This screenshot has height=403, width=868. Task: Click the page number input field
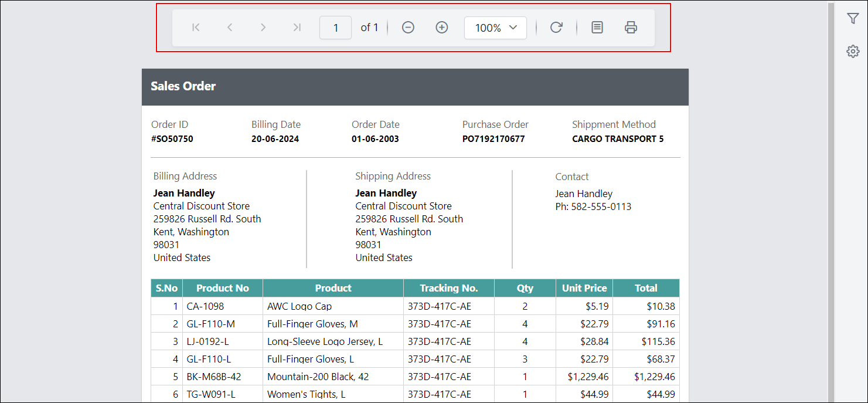[335, 27]
